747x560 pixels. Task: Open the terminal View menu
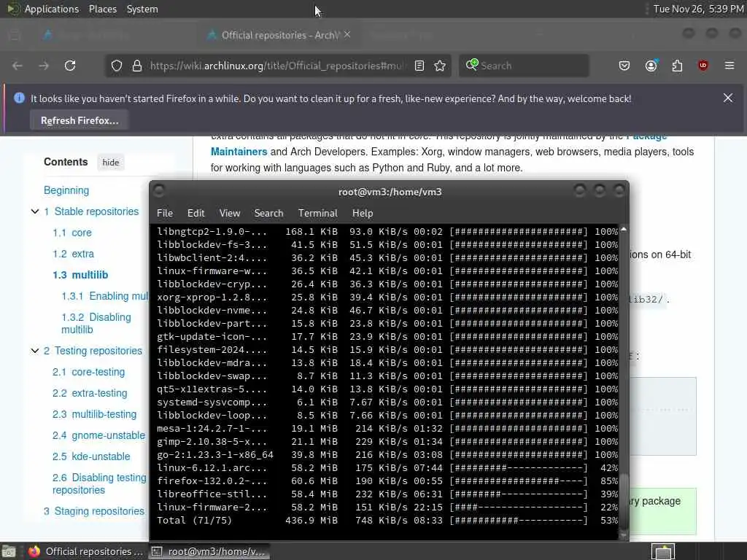point(230,213)
